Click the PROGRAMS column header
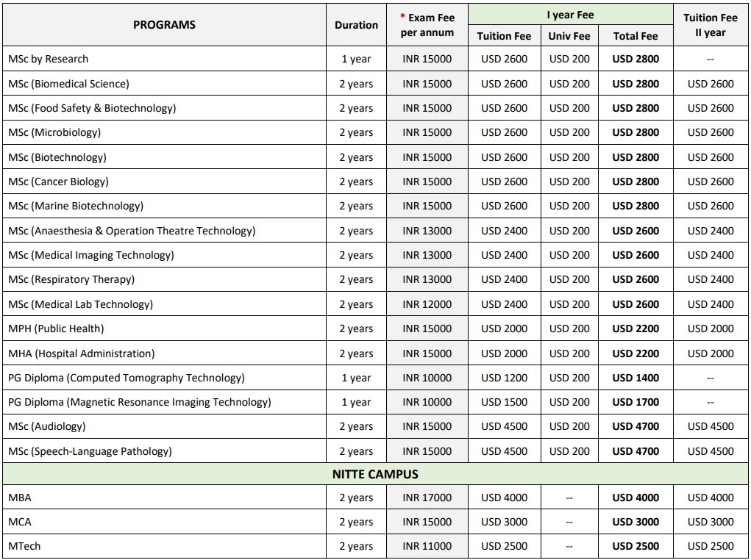The image size is (751, 560). coord(164,25)
